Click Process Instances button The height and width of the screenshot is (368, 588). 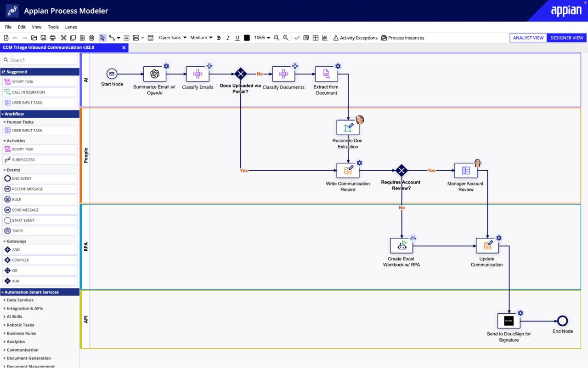402,38
